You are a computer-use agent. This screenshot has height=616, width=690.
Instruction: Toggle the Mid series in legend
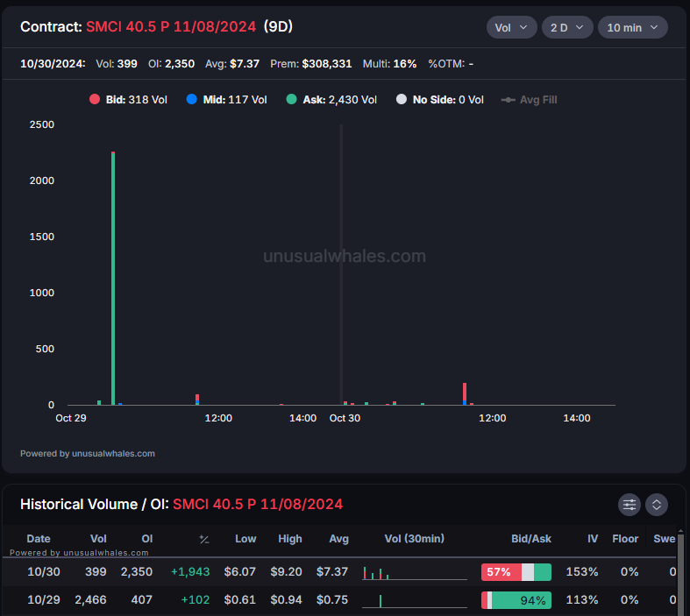coord(226,100)
